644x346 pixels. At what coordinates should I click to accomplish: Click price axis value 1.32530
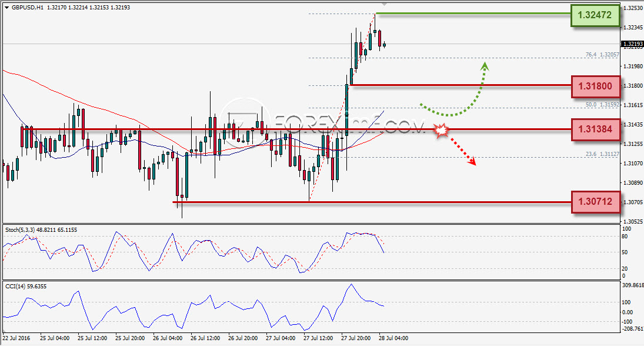(x=633, y=8)
